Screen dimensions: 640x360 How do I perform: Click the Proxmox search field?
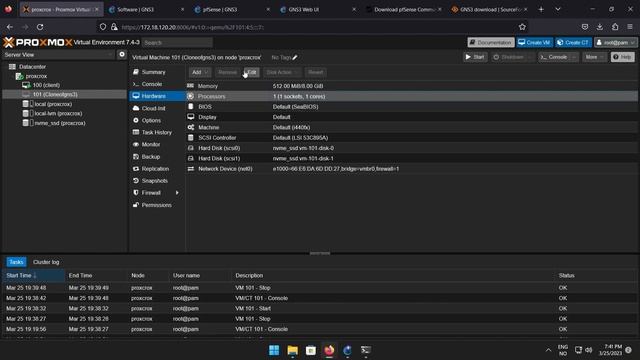pos(177,42)
